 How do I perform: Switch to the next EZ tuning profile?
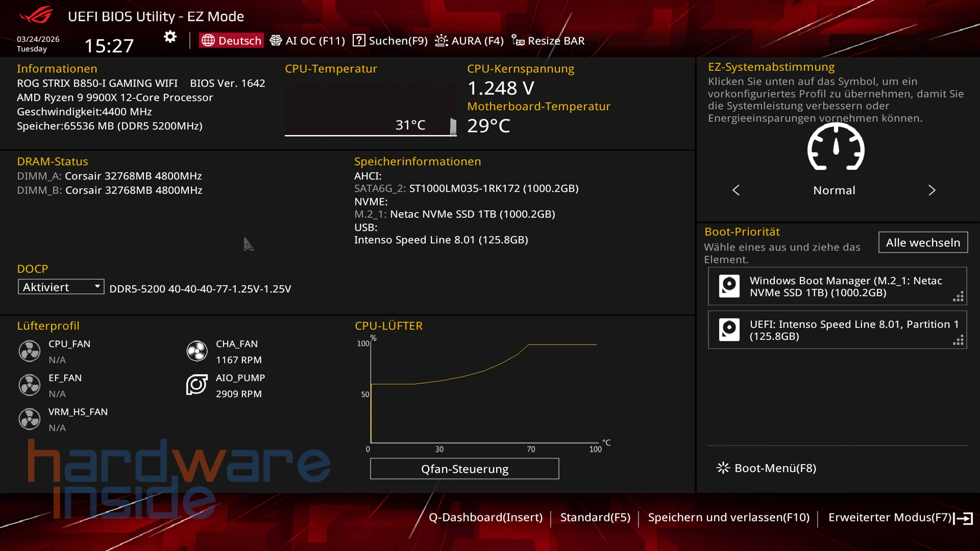coord(932,190)
